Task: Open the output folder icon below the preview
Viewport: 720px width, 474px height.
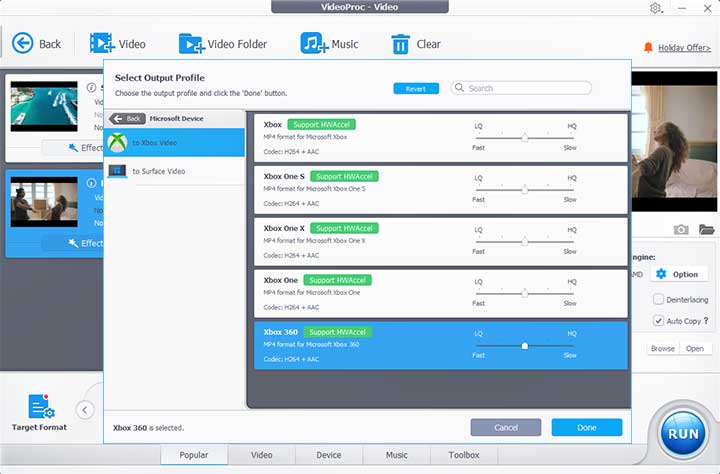Action: [706, 229]
